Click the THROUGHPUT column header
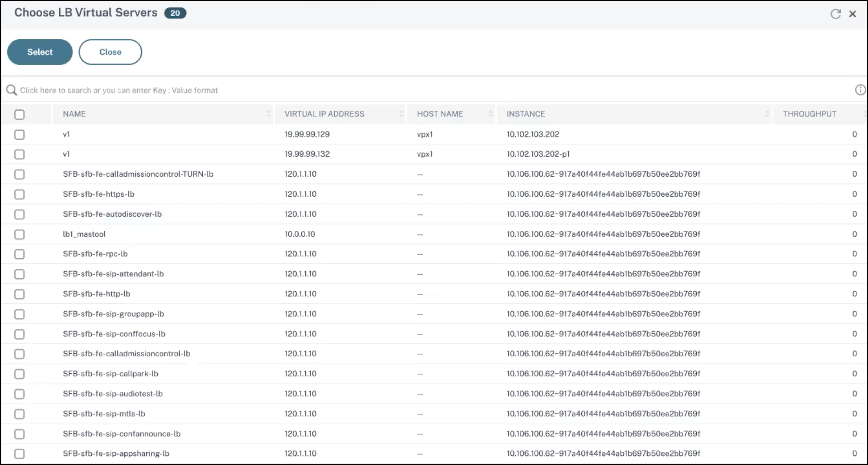Image resolution: width=868 pixels, height=465 pixels. tap(810, 114)
